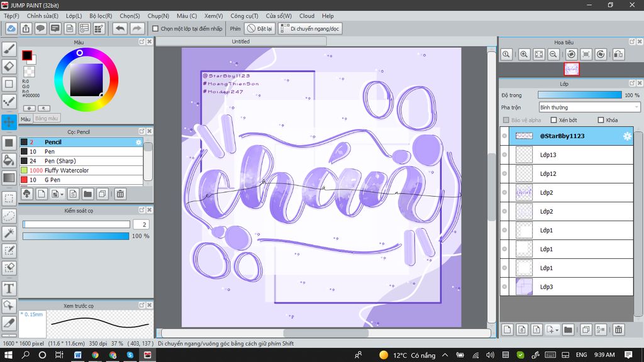Activate the Move tool
Screen dimensions: 644x362
9,122
